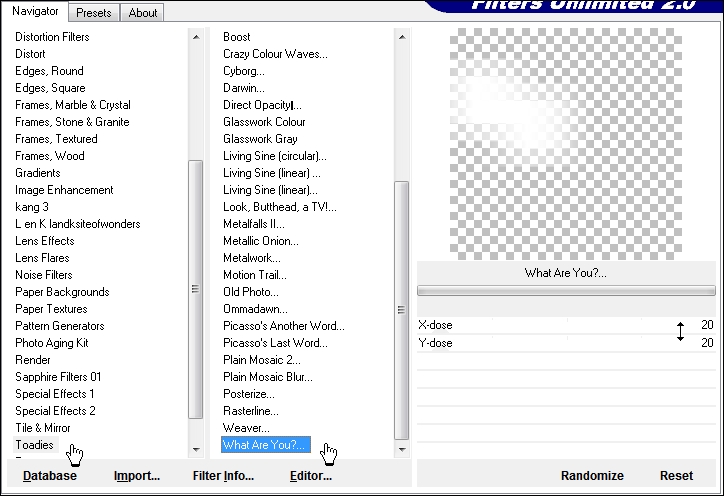Adjust the X-dose slider
Screen dimensions: 724x496
click(566, 325)
